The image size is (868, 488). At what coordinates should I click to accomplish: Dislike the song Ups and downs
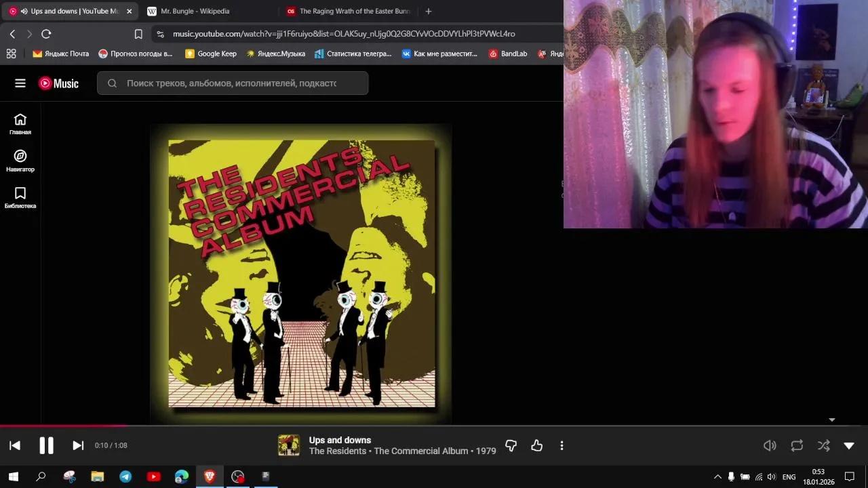tap(511, 445)
